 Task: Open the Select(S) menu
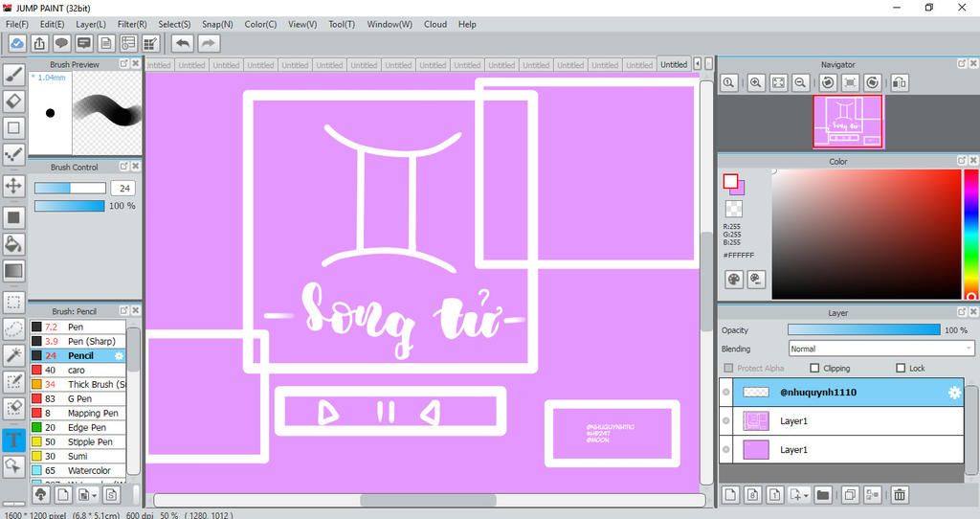coord(174,24)
